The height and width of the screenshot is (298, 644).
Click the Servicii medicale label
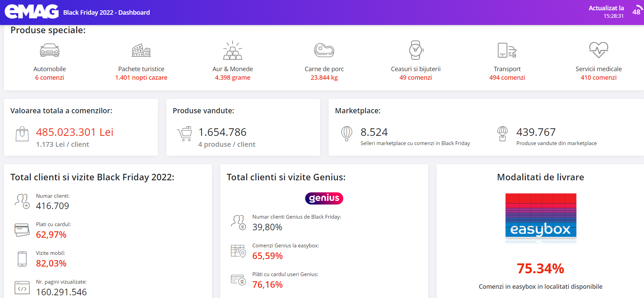[599, 69]
